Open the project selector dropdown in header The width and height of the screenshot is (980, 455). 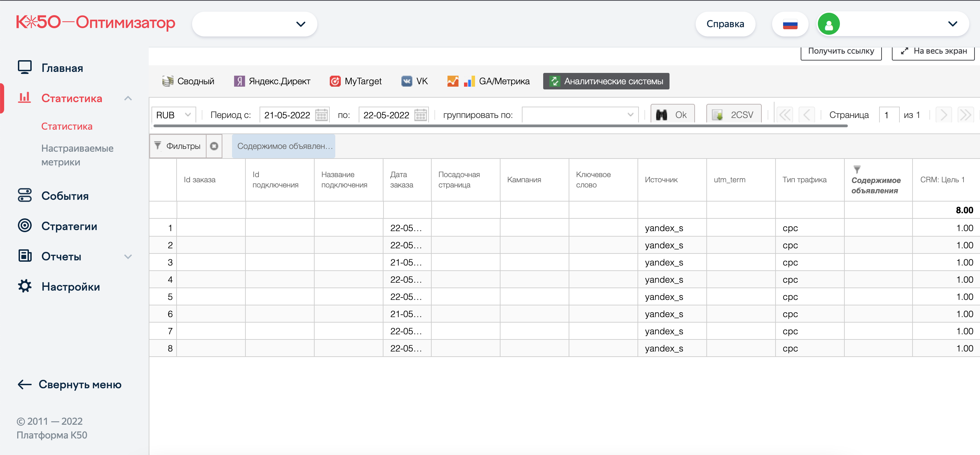[x=254, y=24]
